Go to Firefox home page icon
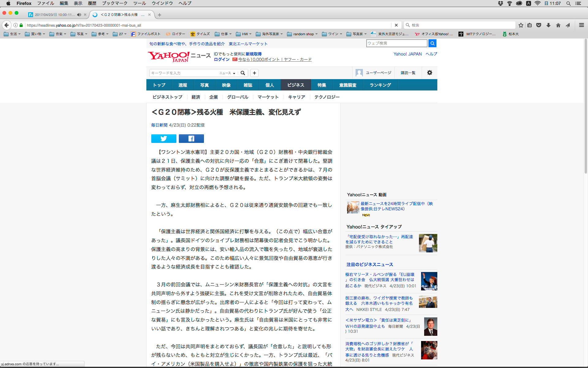588x368 pixels. [x=558, y=25]
